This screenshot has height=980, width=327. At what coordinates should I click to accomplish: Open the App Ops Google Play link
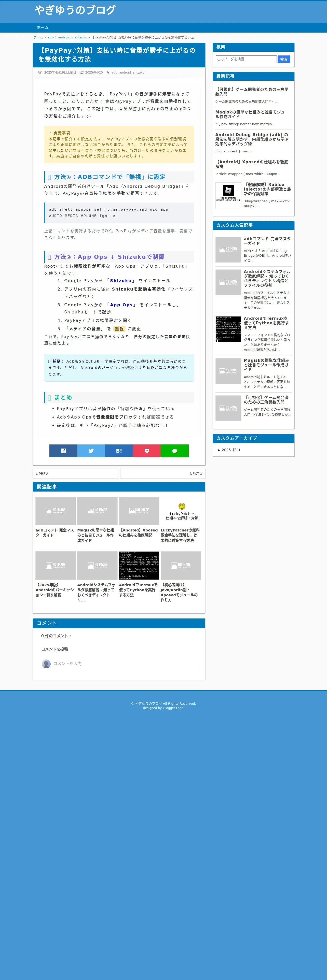pyautogui.click(x=121, y=305)
